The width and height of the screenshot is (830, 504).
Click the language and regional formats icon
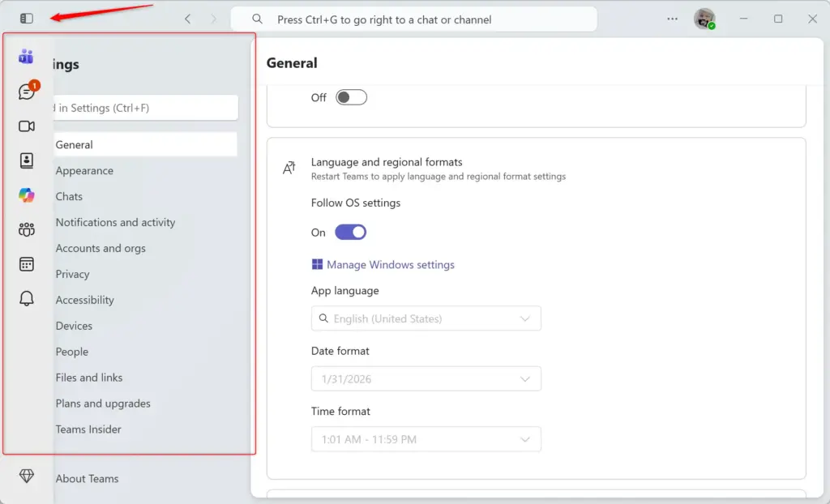point(289,168)
